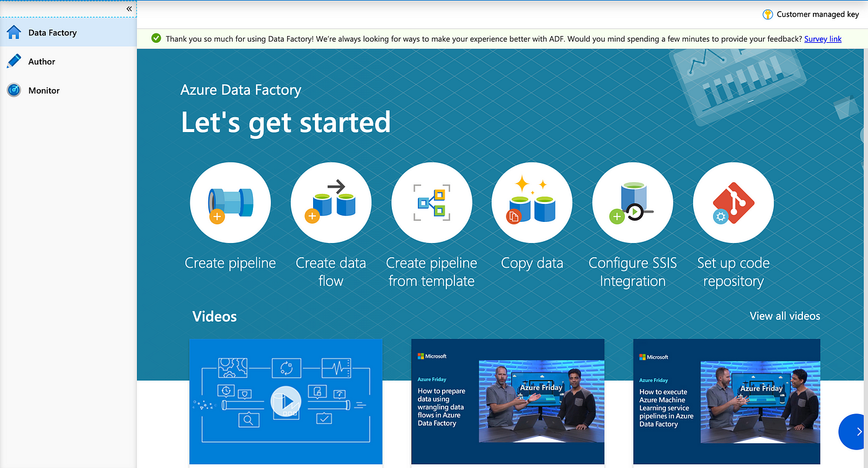
Task: Click the Create data flow icon
Action: click(331, 203)
